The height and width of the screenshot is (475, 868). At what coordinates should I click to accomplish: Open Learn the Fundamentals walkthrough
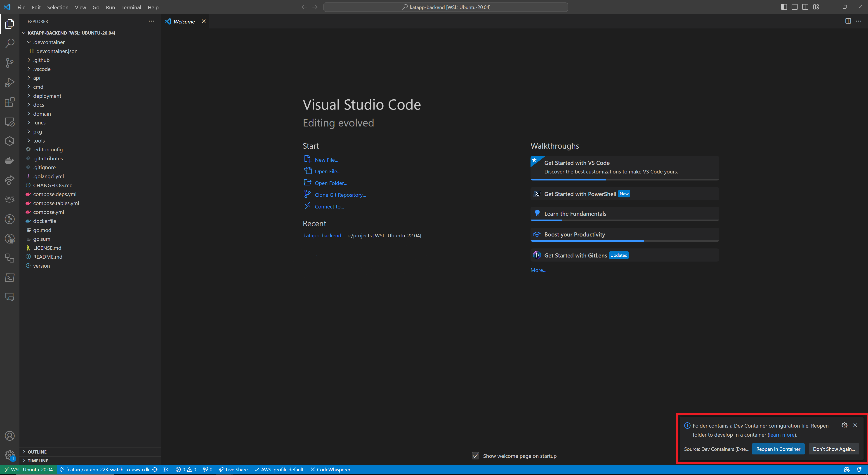point(625,214)
